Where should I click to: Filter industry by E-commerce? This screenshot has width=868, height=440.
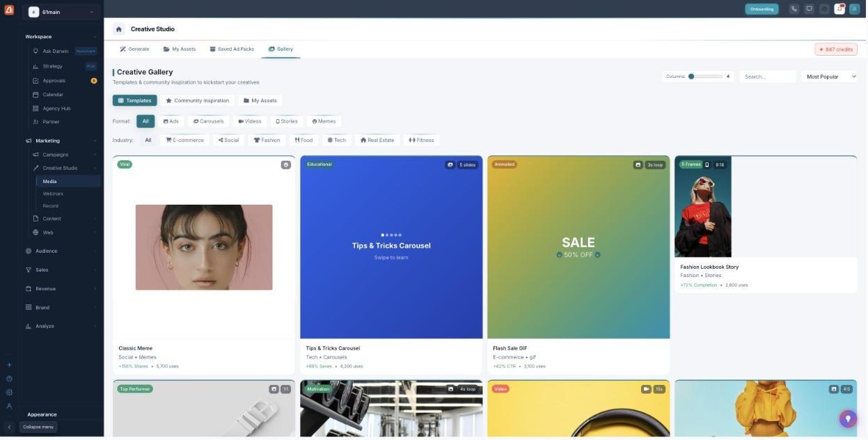click(184, 140)
